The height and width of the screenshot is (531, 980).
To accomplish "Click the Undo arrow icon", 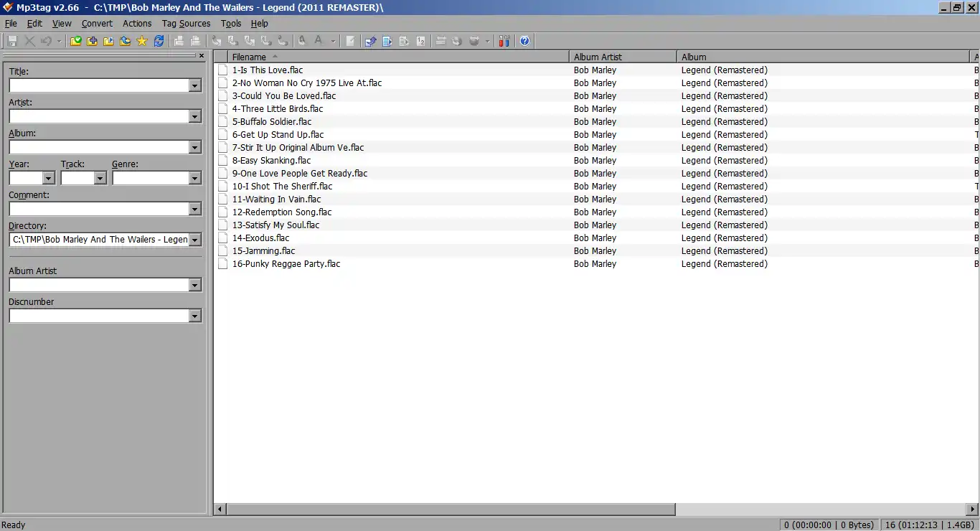I will [47, 41].
